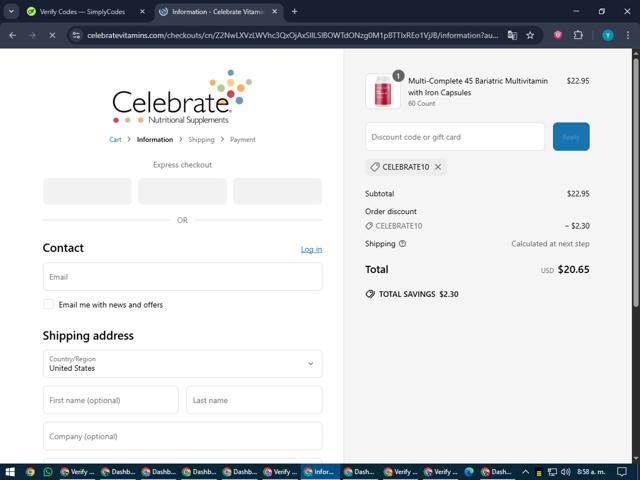
Task: Click the first express checkout button
Action: (x=87, y=191)
